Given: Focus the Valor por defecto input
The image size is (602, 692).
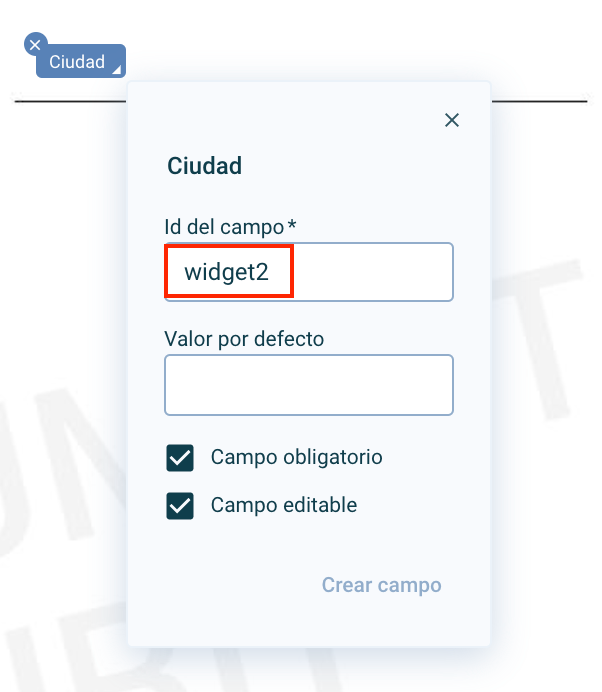Looking at the screenshot, I should click(x=309, y=385).
